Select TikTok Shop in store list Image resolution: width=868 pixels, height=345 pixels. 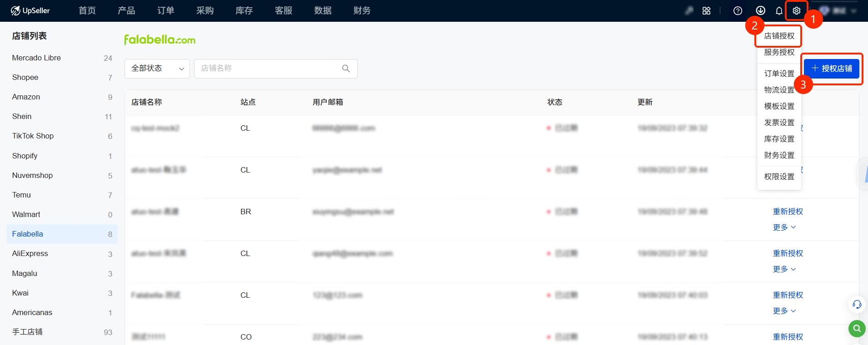tap(62, 136)
